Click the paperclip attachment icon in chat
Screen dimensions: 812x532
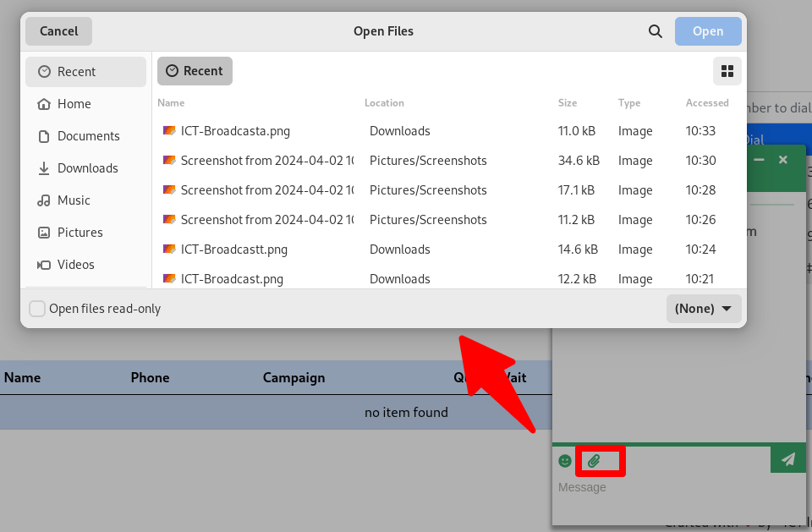tap(594, 461)
